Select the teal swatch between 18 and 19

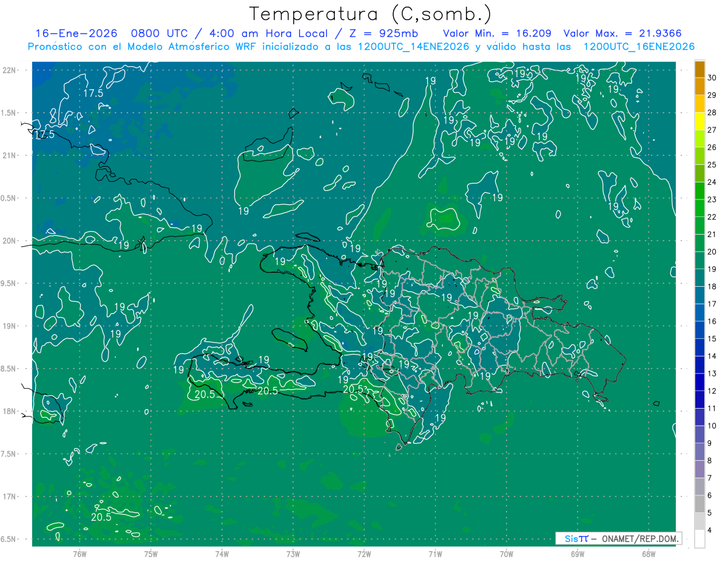click(x=699, y=278)
